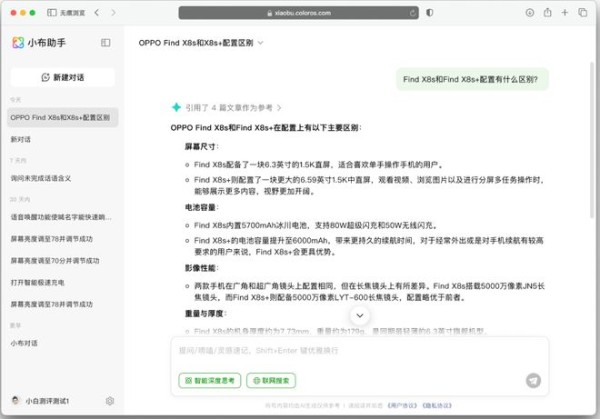Collapse the sidebar with the panel icon
Screen dimensions: 600x419
click(106, 42)
